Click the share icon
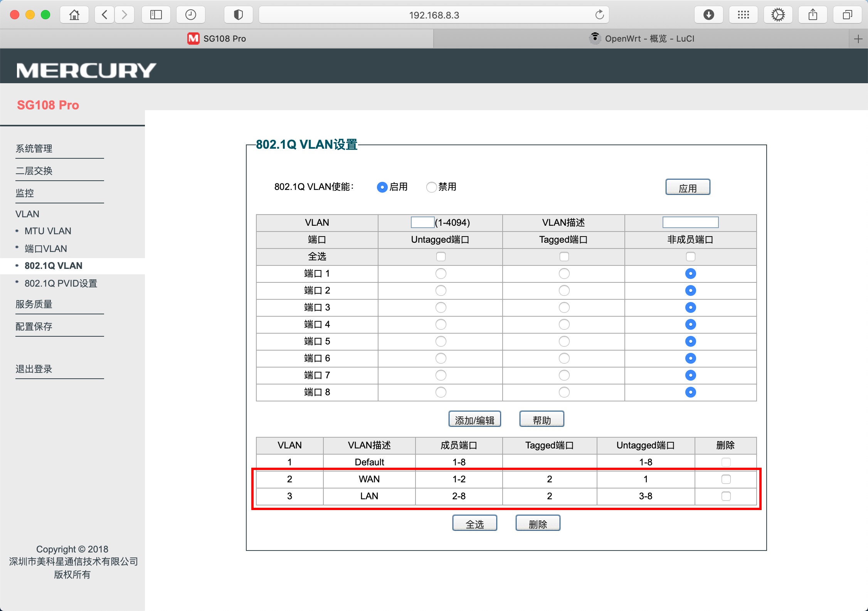This screenshot has height=611, width=868. coord(812,15)
